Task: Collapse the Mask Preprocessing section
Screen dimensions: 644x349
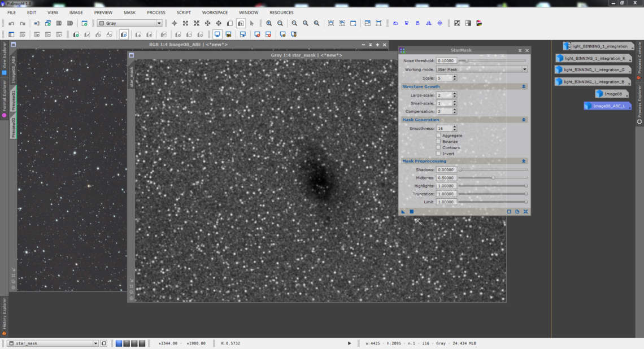Action: [x=524, y=160]
